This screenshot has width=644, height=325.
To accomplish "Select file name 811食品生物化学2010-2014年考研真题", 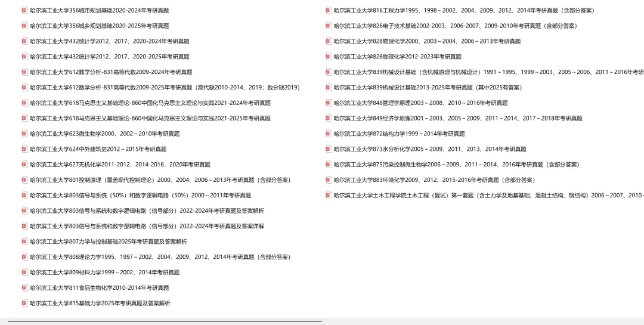I will 100,287.
